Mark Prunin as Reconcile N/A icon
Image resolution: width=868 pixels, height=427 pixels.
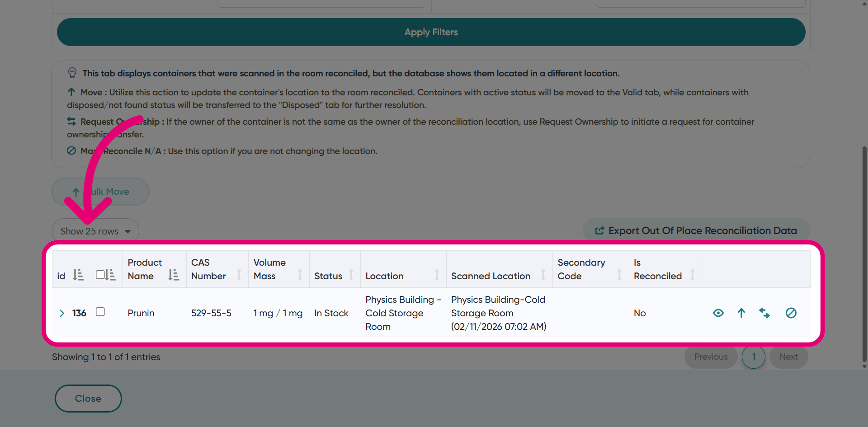tap(791, 313)
